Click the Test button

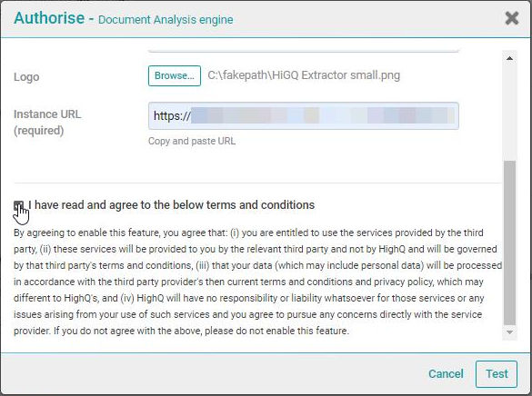[x=497, y=374]
